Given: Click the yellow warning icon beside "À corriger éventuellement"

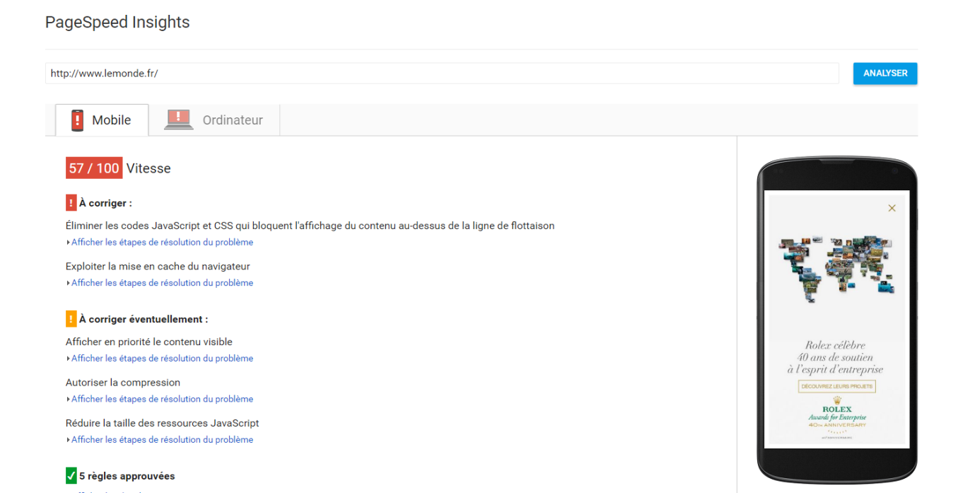Looking at the screenshot, I should 71,319.
